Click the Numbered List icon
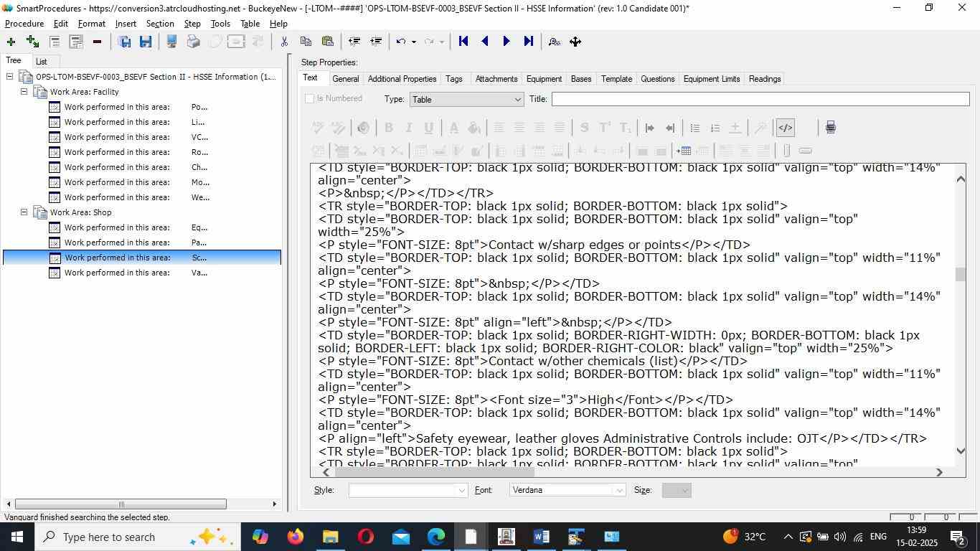 pos(715,128)
